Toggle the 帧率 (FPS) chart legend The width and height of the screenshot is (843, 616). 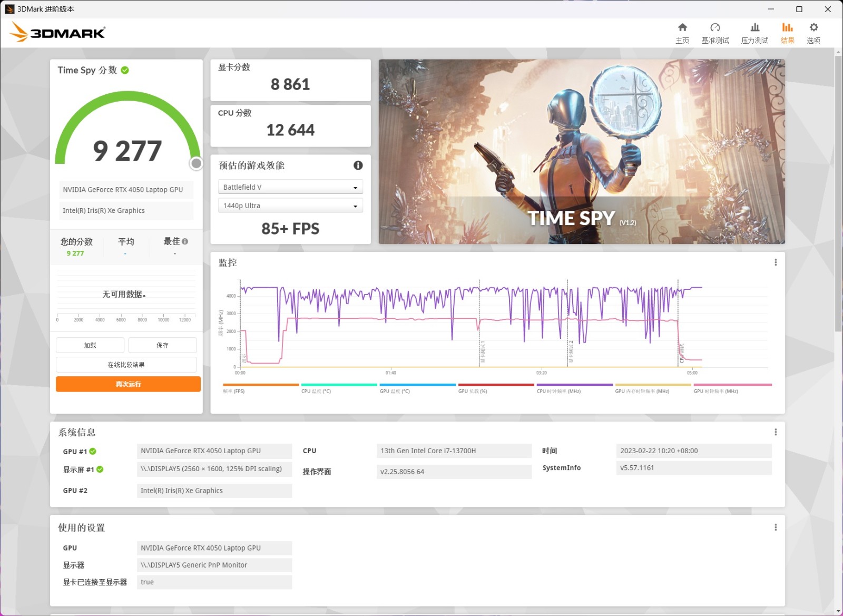(260, 388)
